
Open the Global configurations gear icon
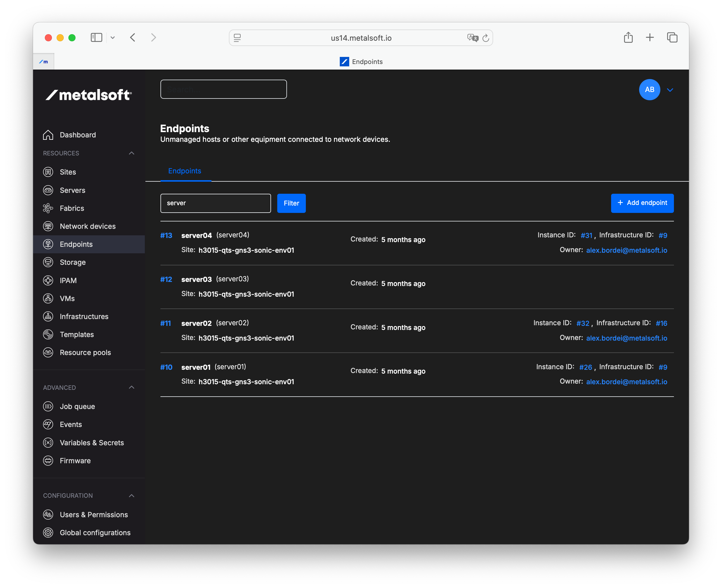coord(48,533)
